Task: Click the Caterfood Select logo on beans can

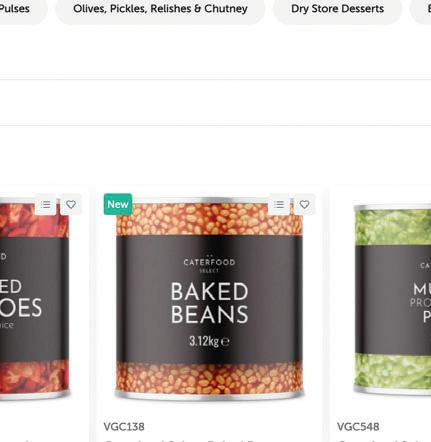Action: (x=209, y=264)
